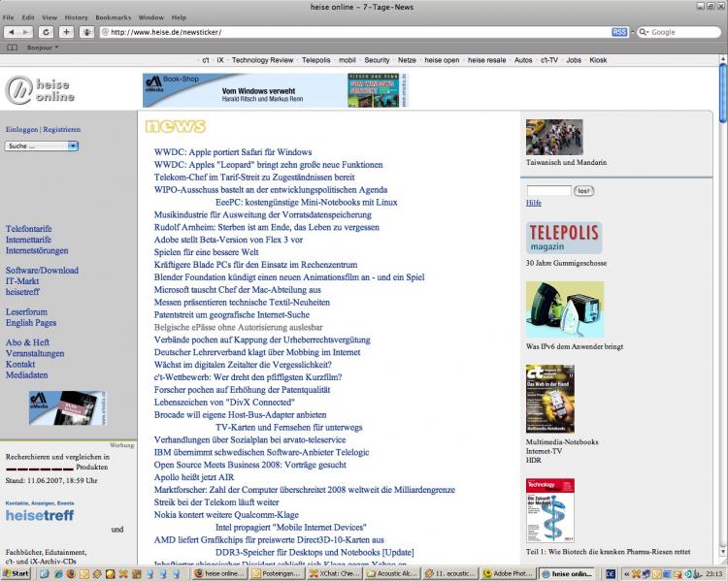Viewport: 728px width, 582px height.
Task: Open 'Apollo heißt jetzt AIR' headline
Action: point(194,477)
